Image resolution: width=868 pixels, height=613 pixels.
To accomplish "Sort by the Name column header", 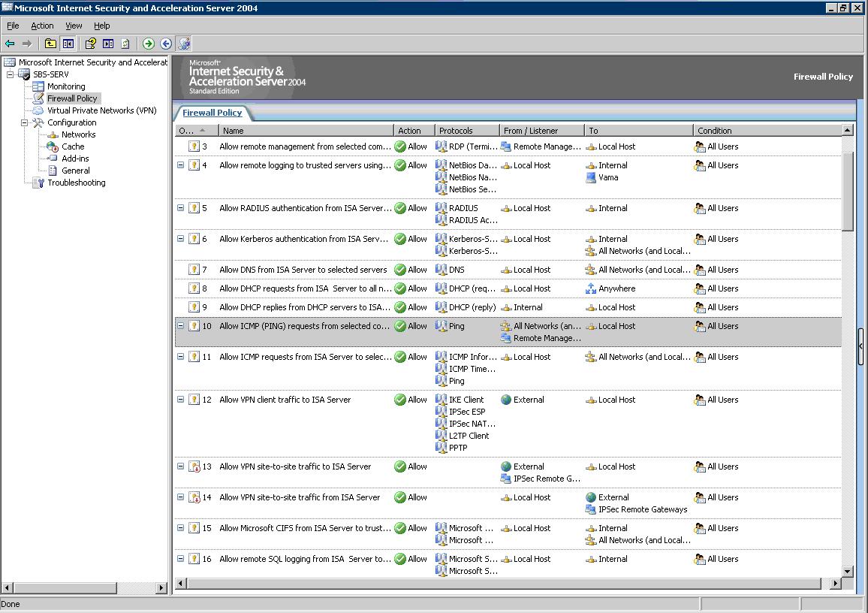I will click(x=306, y=131).
